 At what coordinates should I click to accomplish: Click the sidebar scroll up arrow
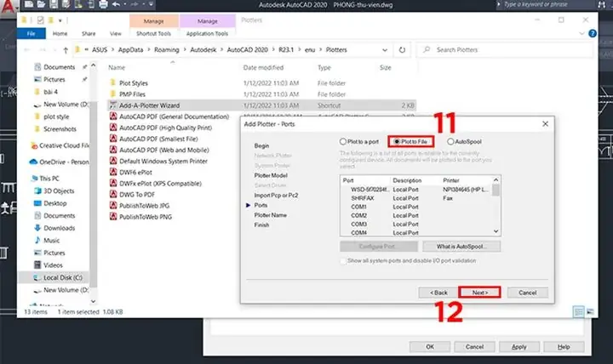pyautogui.click(x=93, y=65)
